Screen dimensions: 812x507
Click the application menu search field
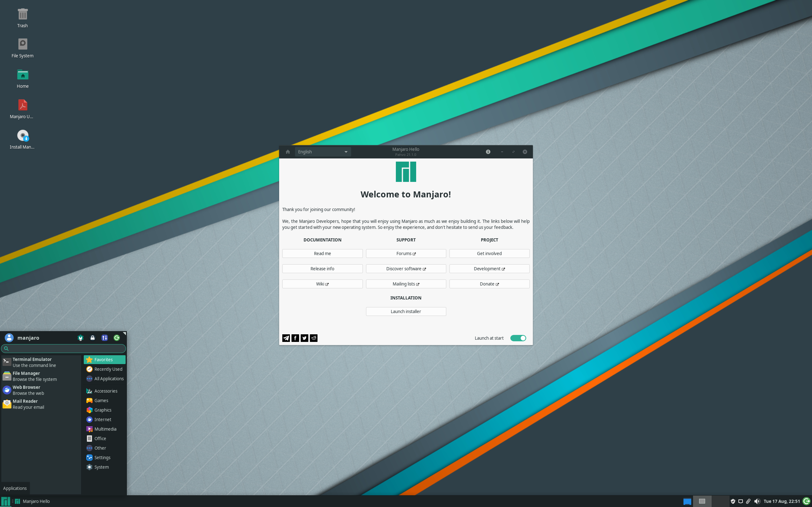(x=64, y=348)
